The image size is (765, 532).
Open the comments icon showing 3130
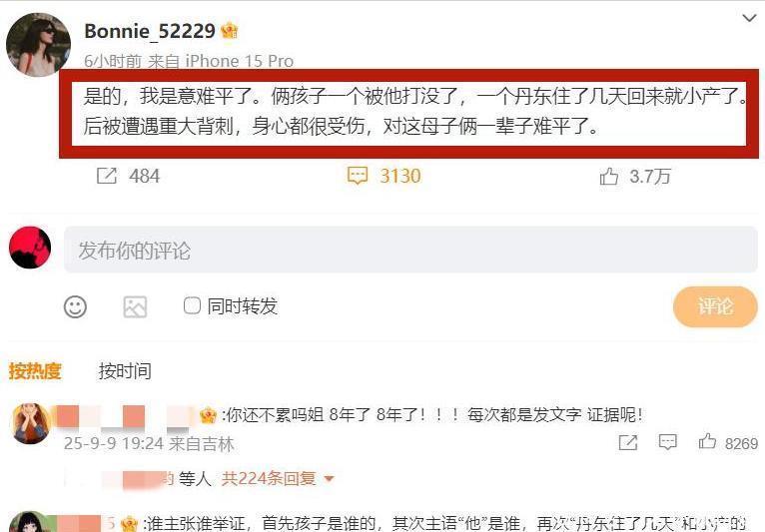click(358, 176)
